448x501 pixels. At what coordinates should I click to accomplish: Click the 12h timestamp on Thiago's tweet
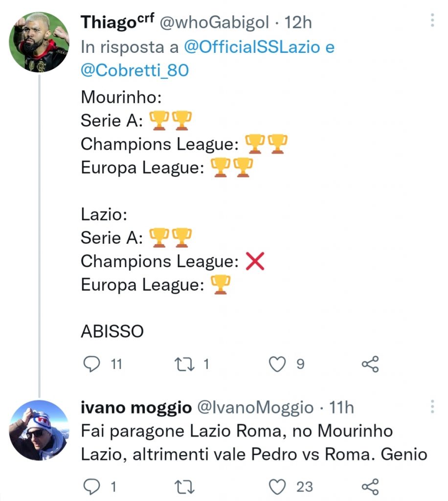pyautogui.click(x=298, y=22)
